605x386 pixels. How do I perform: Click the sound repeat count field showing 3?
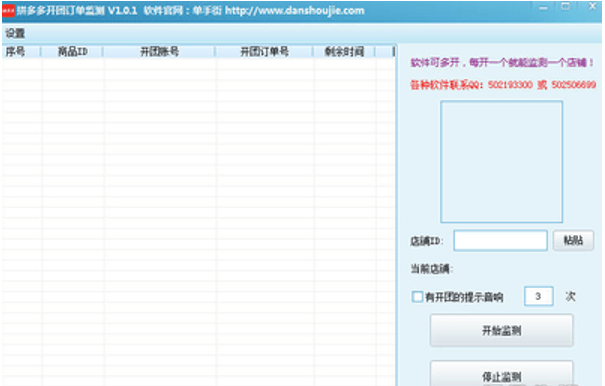pyautogui.click(x=539, y=296)
